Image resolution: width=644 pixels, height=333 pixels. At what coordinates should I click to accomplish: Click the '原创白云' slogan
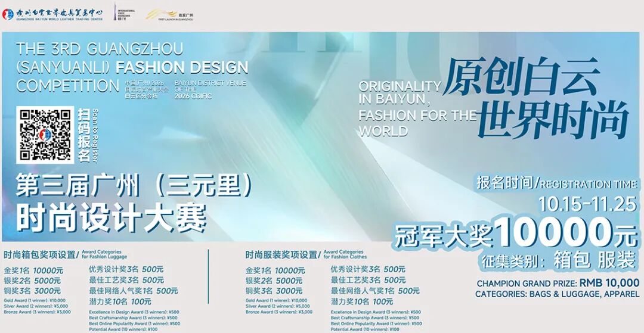(x=521, y=77)
